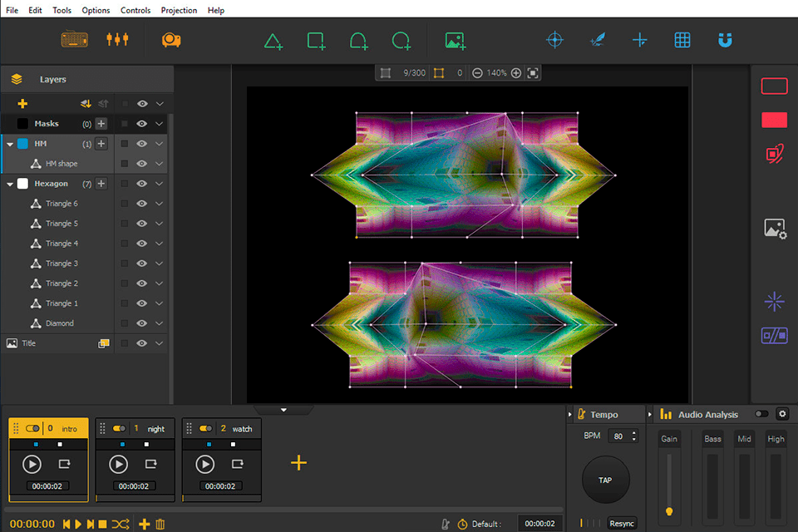Open the Controls menu
Viewport: 798px width, 532px height.
click(135, 10)
